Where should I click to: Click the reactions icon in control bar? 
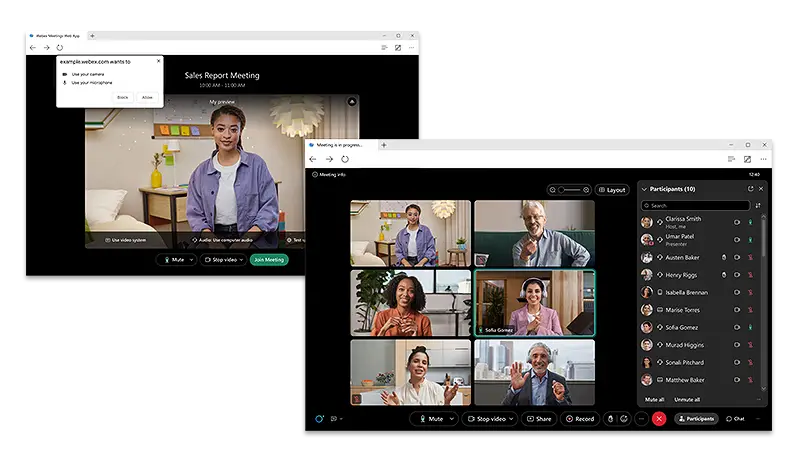coord(623,419)
